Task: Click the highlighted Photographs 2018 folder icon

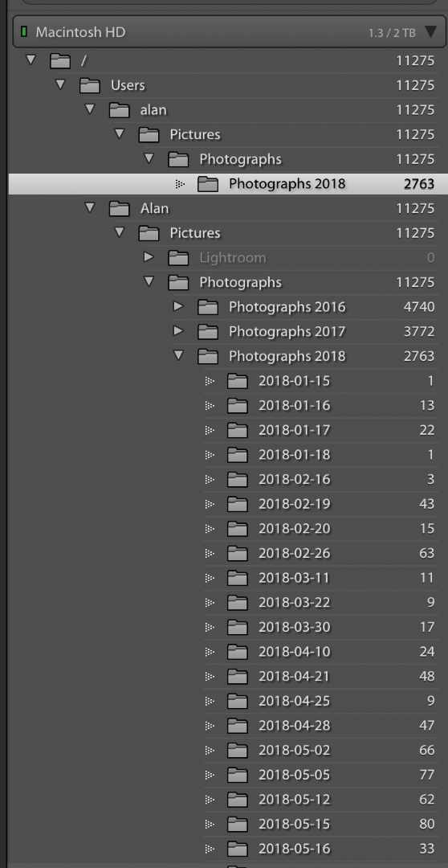Action: pos(207,184)
